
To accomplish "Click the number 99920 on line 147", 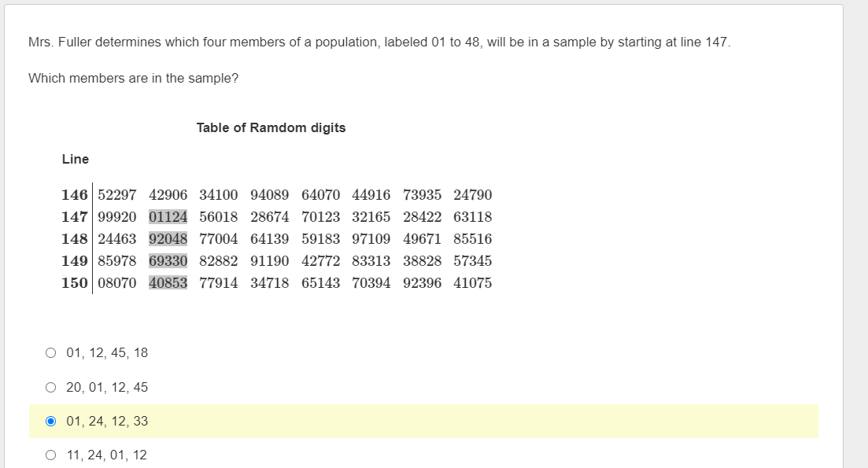I will [x=116, y=217].
